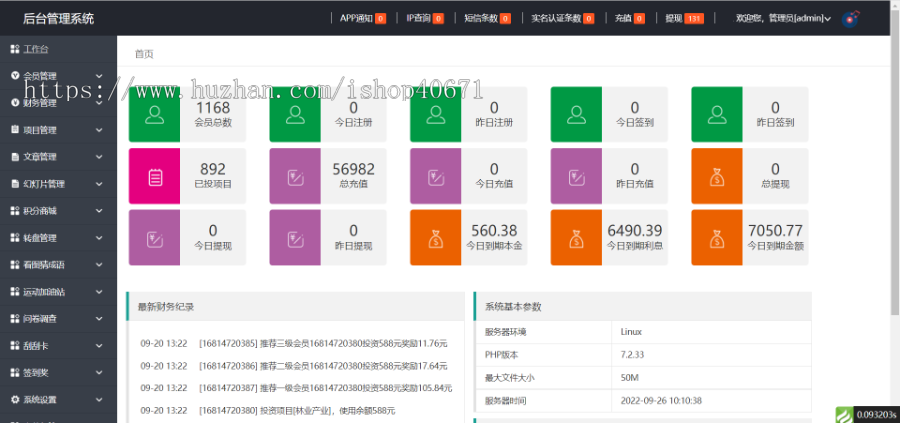Expand the 积分商城 chevron
Image resolution: width=900 pixels, height=423 pixels.
point(99,211)
